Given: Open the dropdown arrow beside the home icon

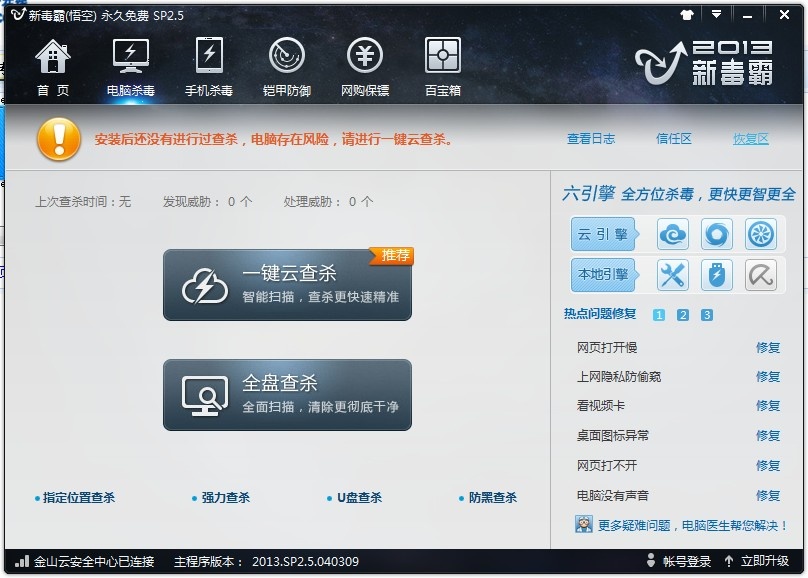Looking at the screenshot, I should pyautogui.click(x=716, y=14).
